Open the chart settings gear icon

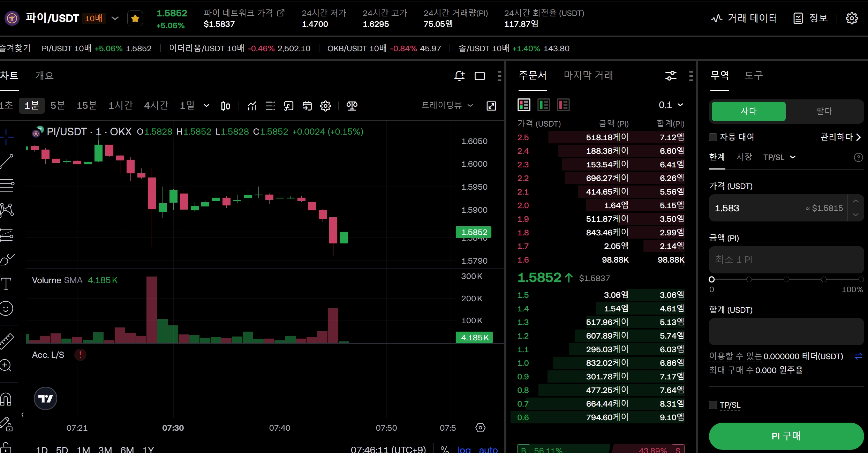(325, 106)
